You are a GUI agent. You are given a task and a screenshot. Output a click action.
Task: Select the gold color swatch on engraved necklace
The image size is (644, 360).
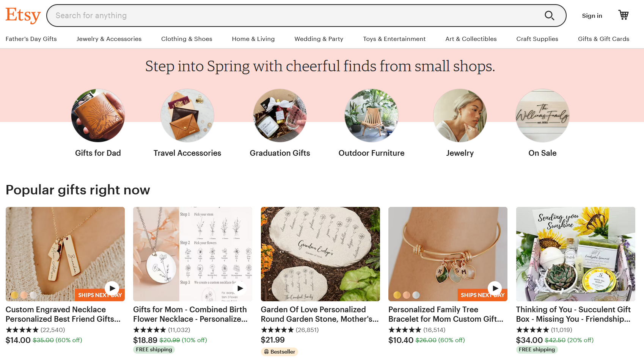[14, 295]
